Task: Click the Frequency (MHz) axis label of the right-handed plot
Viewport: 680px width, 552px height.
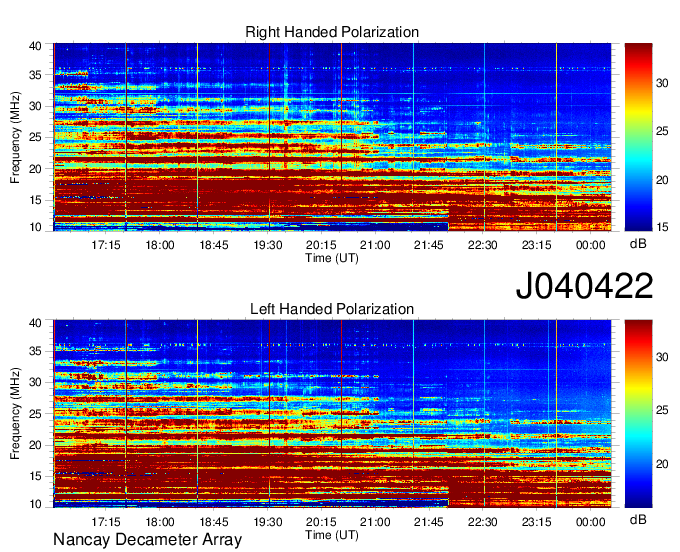Action: pyautogui.click(x=15, y=137)
